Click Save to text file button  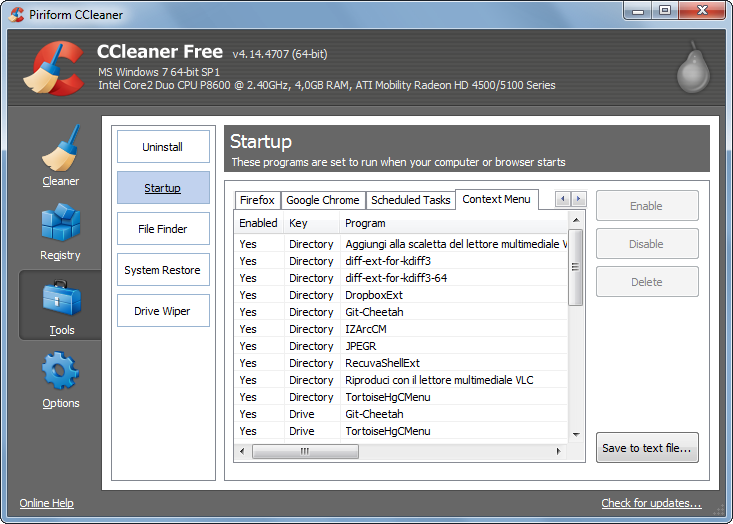click(647, 448)
